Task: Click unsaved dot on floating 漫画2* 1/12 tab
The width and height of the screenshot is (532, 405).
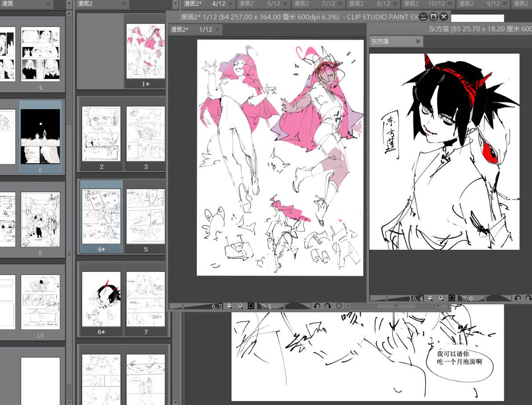Action: pos(217,30)
